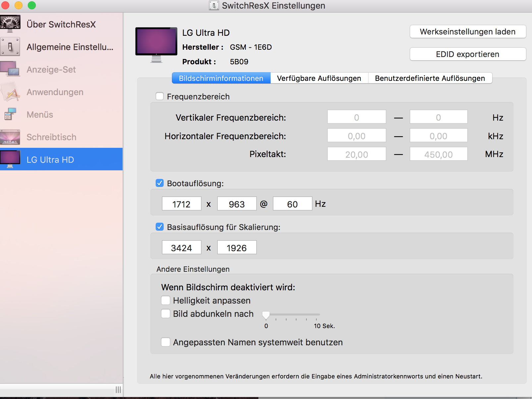Click the minimum Pixeltakt field 20,00
Image resolution: width=532 pixels, height=399 pixels.
[x=357, y=154]
